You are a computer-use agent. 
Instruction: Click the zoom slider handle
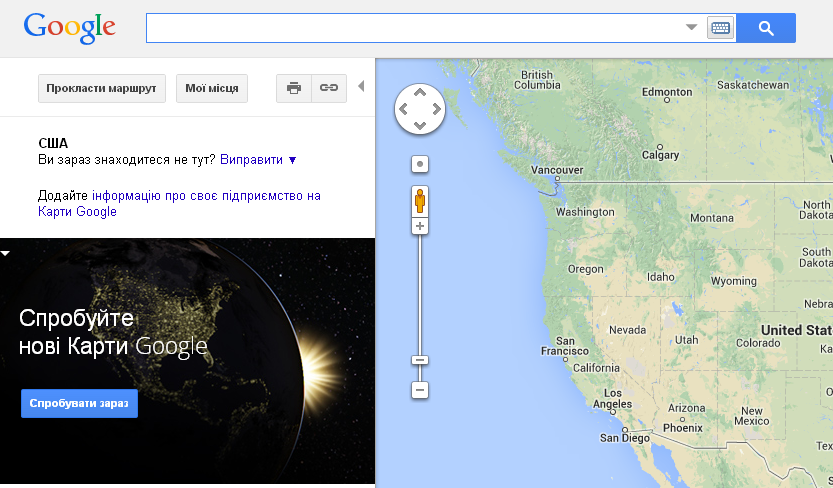[x=420, y=360]
